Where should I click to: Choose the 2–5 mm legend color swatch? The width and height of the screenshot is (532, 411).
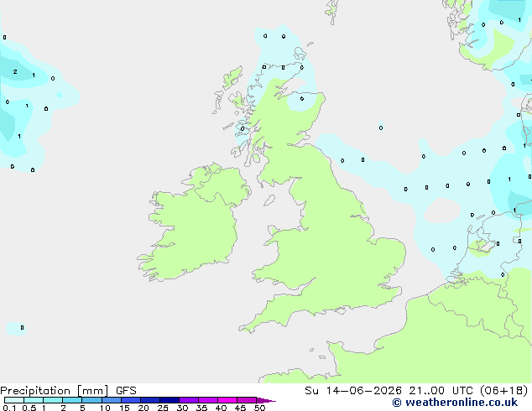coord(72,400)
